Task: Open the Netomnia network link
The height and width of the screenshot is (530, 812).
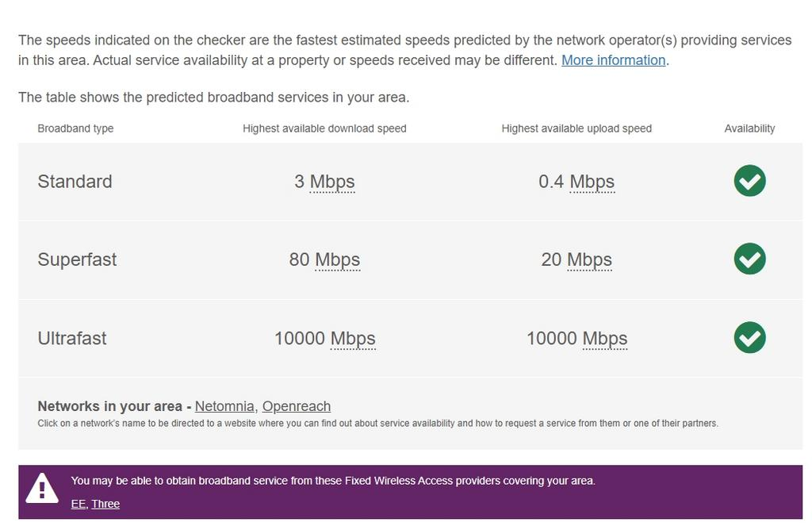Action: point(224,406)
